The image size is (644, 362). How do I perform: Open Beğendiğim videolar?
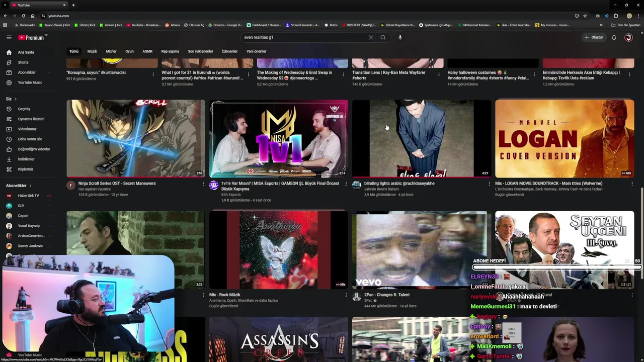pos(34,149)
